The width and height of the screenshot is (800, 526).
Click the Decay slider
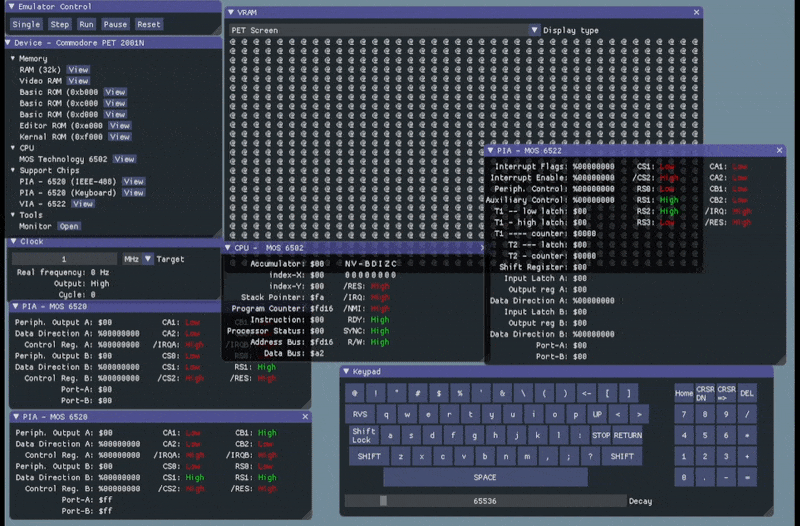click(485, 500)
